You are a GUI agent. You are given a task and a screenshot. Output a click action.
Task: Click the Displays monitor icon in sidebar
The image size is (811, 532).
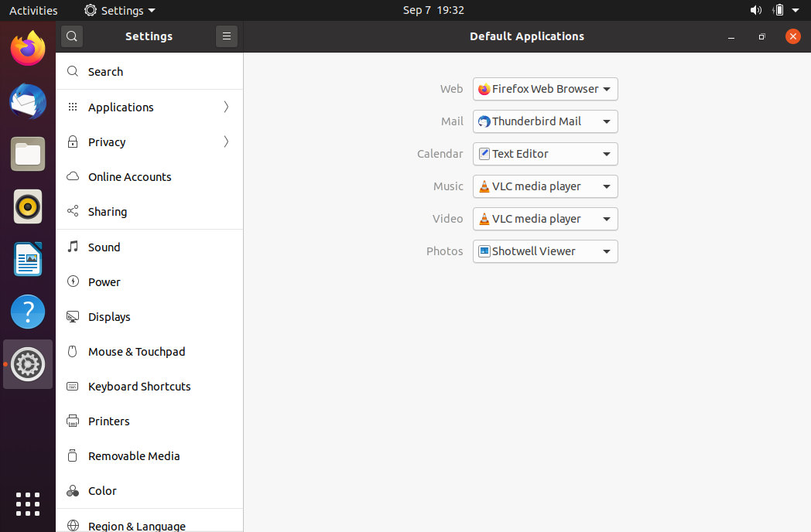(x=73, y=316)
